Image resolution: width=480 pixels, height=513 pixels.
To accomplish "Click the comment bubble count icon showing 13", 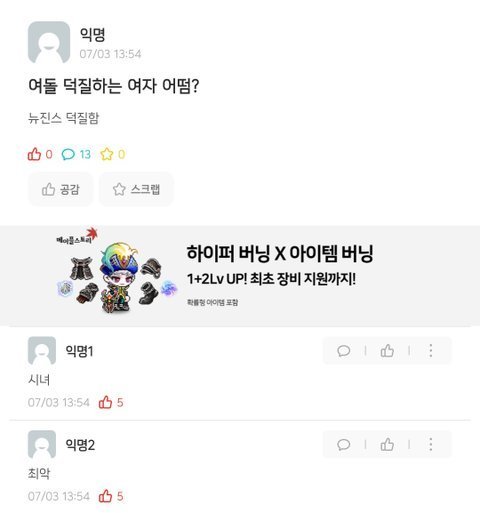I will [x=68, y=154].
